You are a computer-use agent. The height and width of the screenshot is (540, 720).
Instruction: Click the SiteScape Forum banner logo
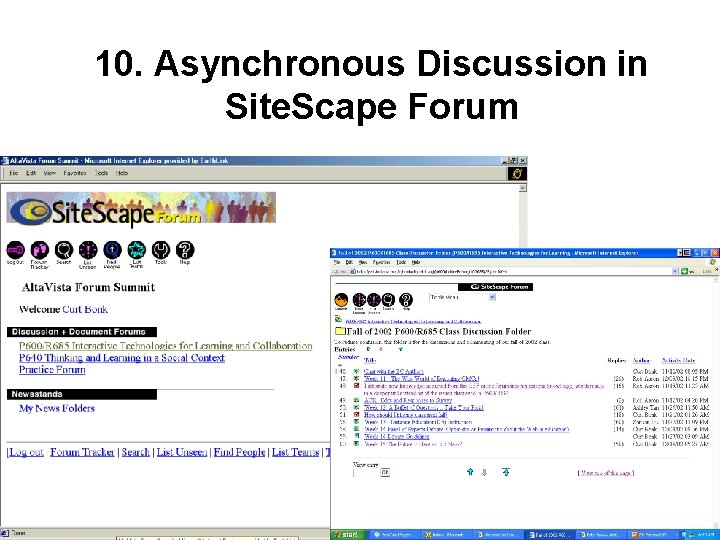pos(141,209)
